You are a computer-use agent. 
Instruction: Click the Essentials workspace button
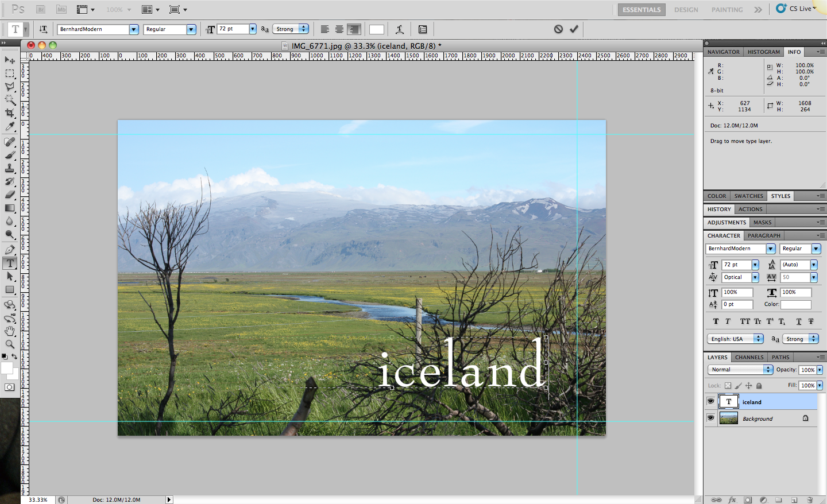(641, 10)
